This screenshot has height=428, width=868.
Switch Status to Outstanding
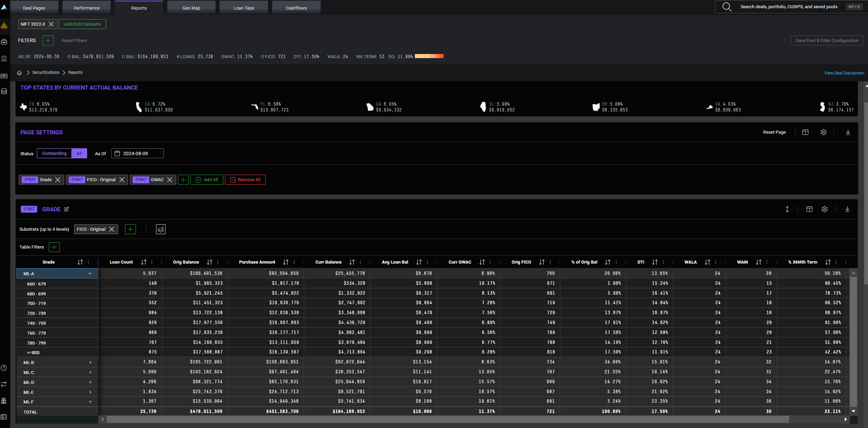[54, 153]
